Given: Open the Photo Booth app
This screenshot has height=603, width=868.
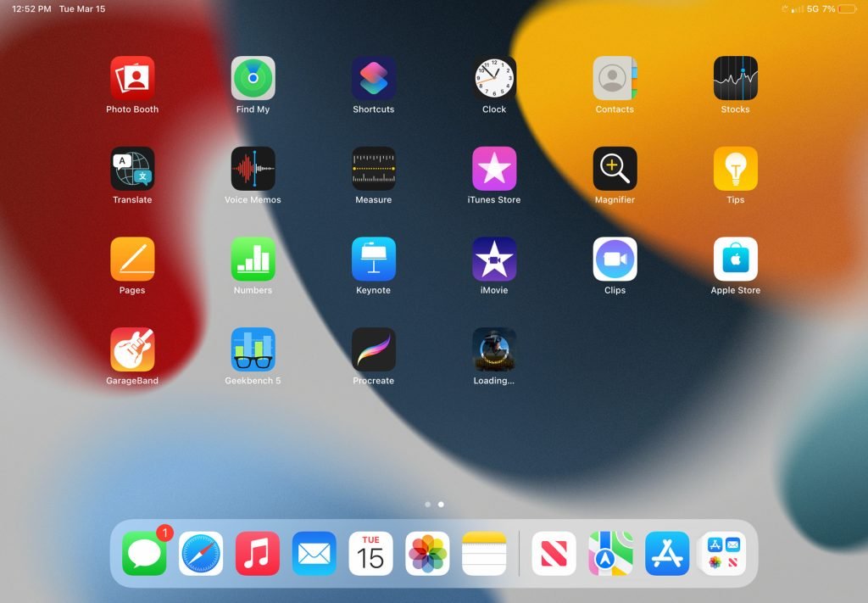Looking at the screenshot, I should 132,78.
